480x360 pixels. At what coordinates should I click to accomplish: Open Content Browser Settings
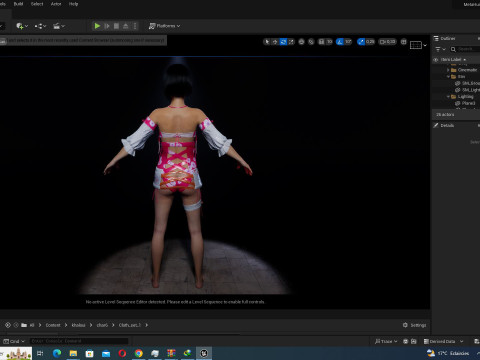(414, 325)
